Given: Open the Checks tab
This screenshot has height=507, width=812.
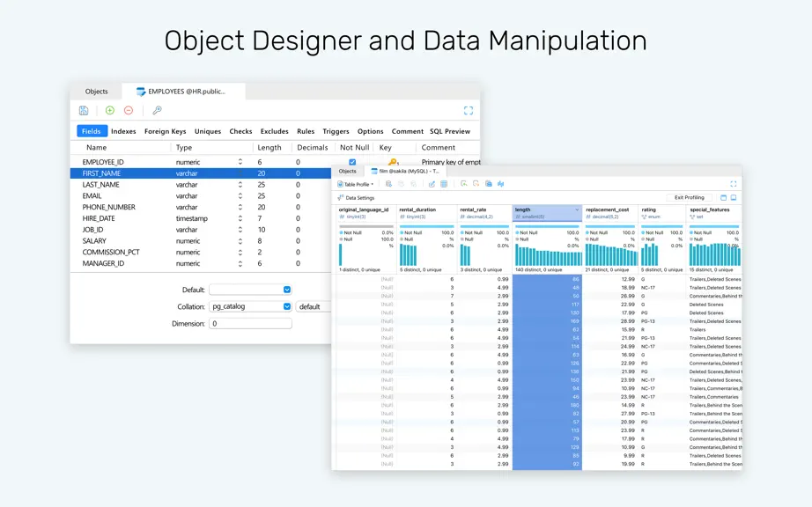Looking at the screenshot, I should pyautogui.click(x=240, y=131).
